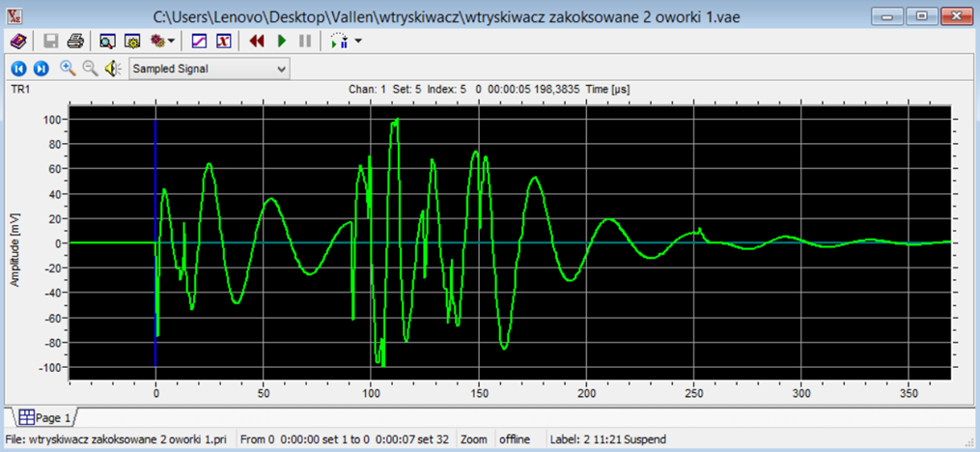The width and height of the screenshot is (980, 452).
Task: Expand the step mode dropdown arrow
Action: click(358, 42)
